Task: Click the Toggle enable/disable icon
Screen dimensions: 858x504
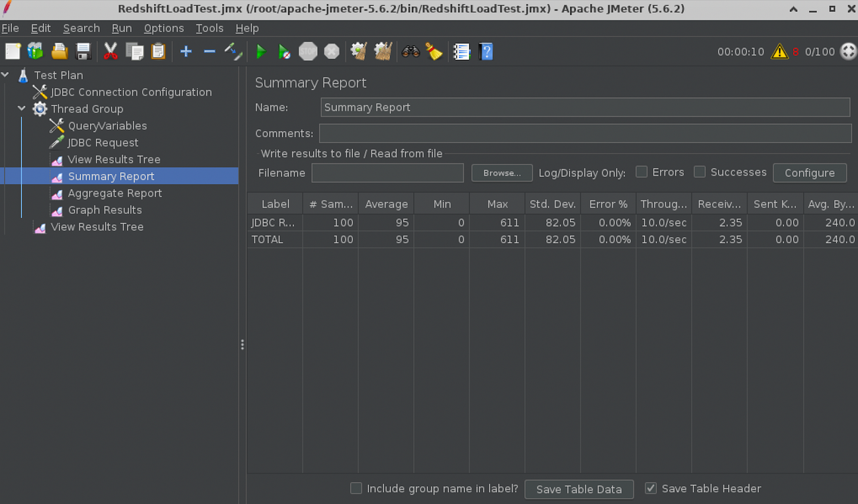Action: [x=233, y=51]
